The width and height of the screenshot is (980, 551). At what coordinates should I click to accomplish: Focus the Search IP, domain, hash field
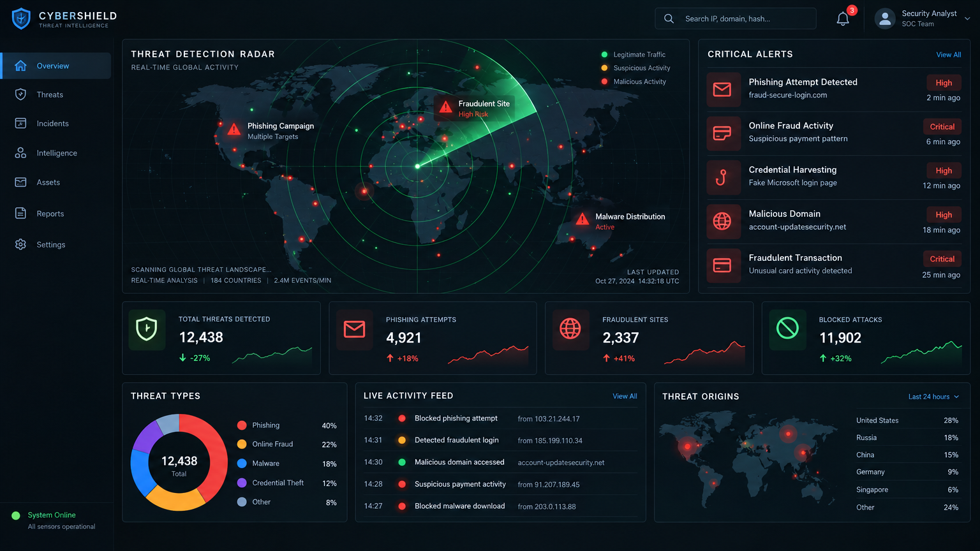[x=736, y=18]
